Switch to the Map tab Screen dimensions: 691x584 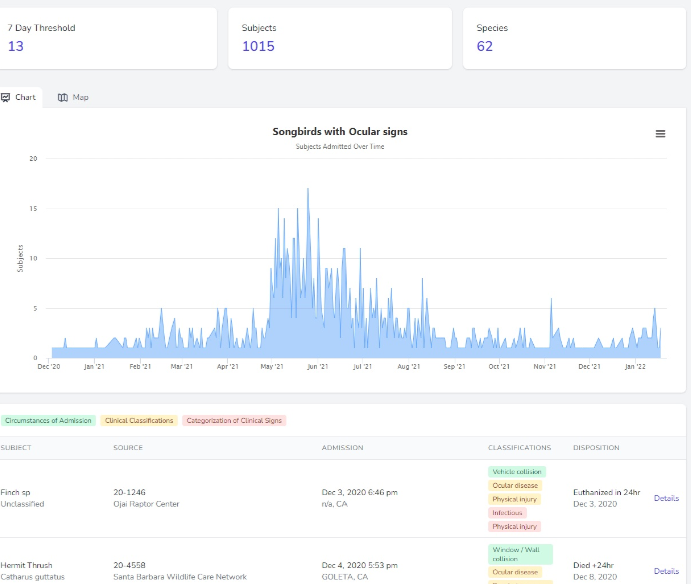coord(73,97)
